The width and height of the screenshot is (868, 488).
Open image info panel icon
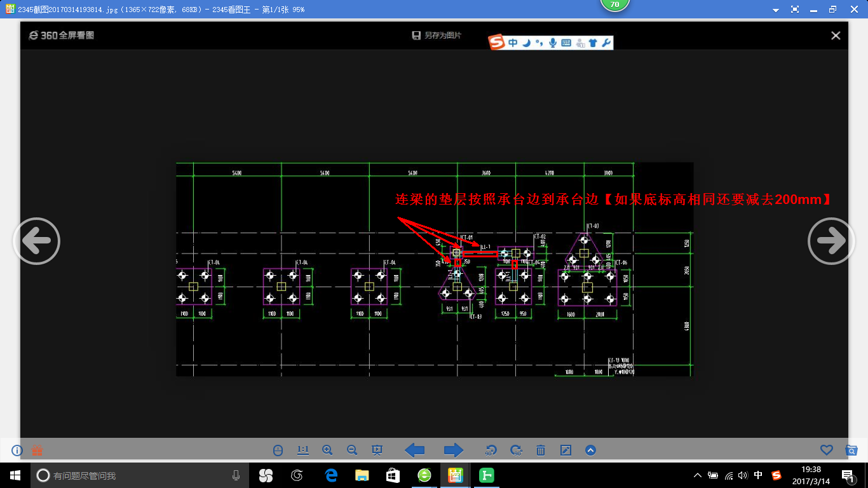[17, 451]
